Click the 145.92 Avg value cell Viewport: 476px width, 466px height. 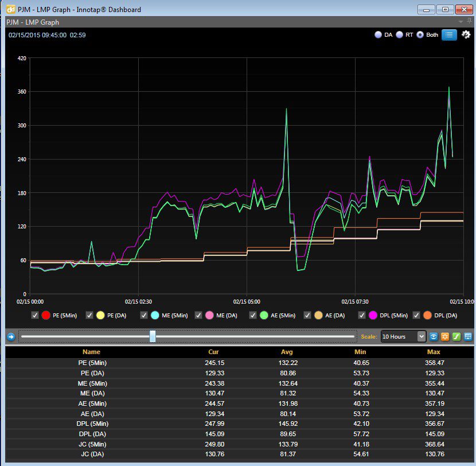[x=288, y=424]
